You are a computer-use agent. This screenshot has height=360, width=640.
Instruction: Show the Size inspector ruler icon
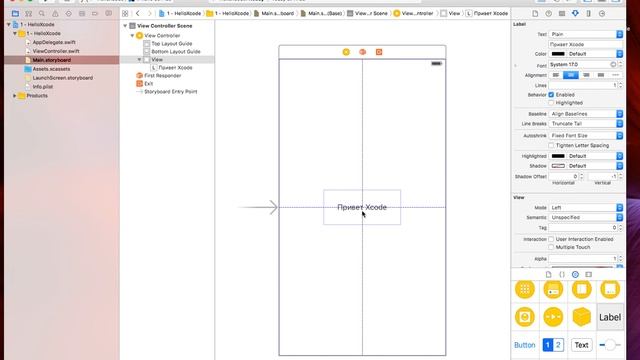click(x=589, y=13)
